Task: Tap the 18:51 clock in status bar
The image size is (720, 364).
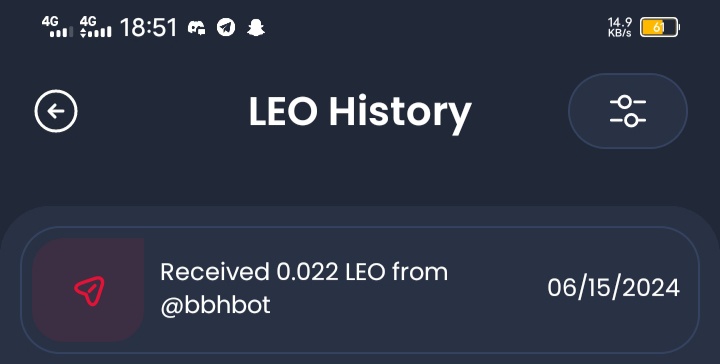Action: 148,28
